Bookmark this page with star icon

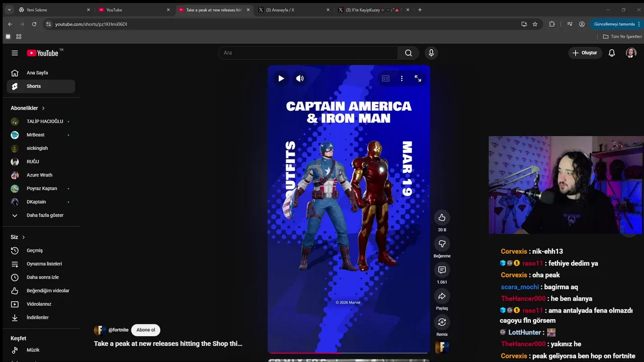(535, 24)
